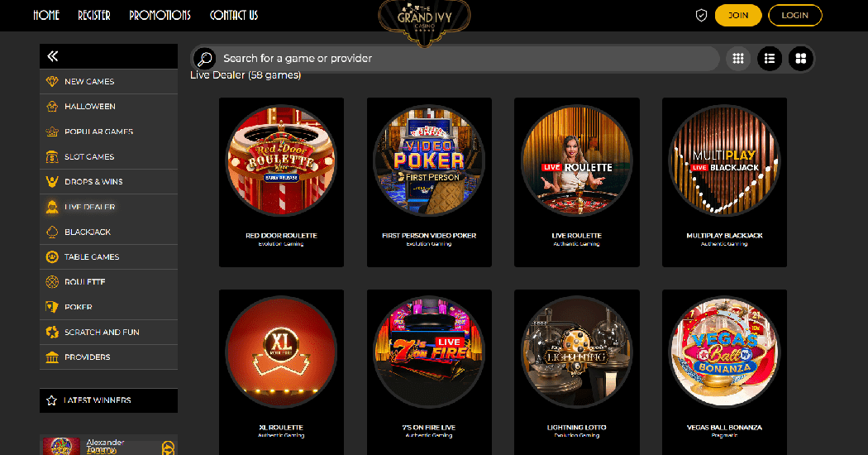Viewport: 868px width, 455px height.
Task: Open New Games diamond icon
Action: coord(52,81)
